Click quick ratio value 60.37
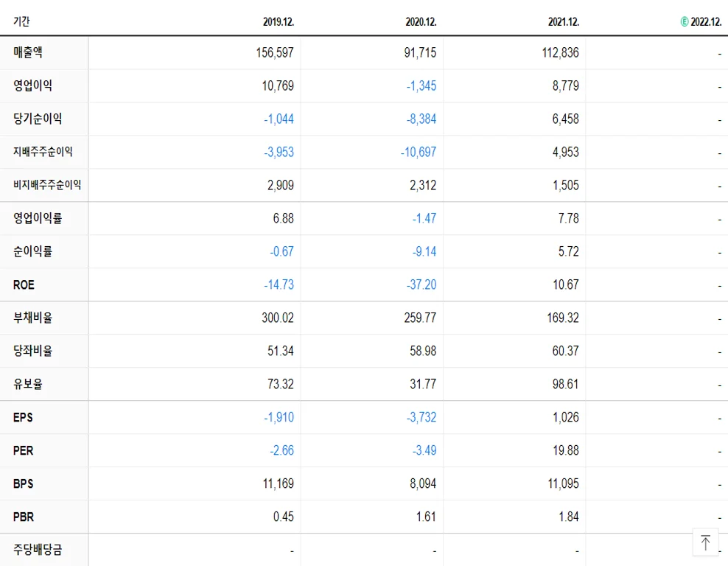Image resolution: width=728 pixels, height=566 pixels. [565, 351]
